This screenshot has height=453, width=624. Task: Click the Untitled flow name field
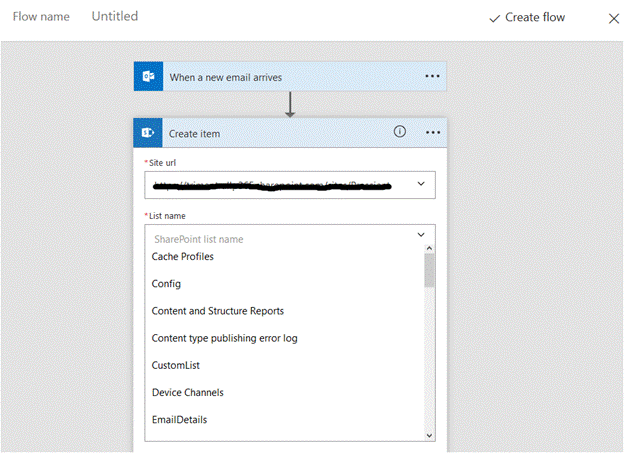click(x=115, y=17)
